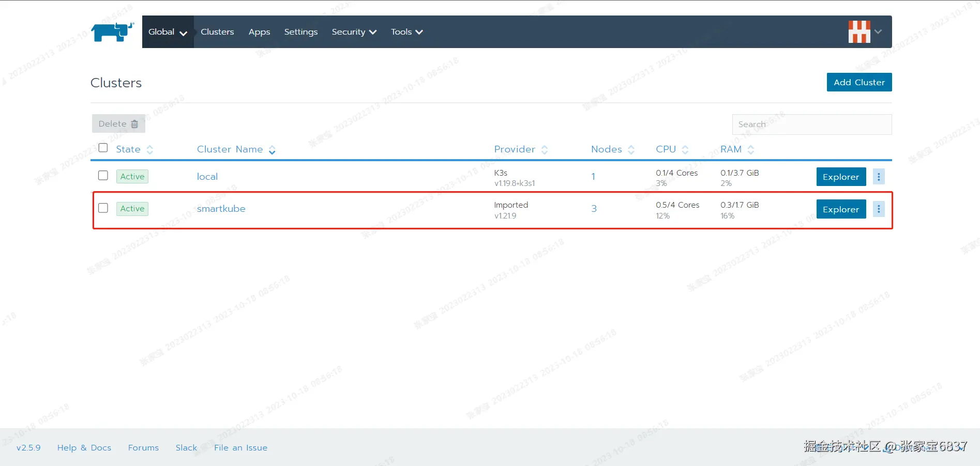Click the 0.1/4 Cores CPU value

pyautogui.click(x=676, y=173)
